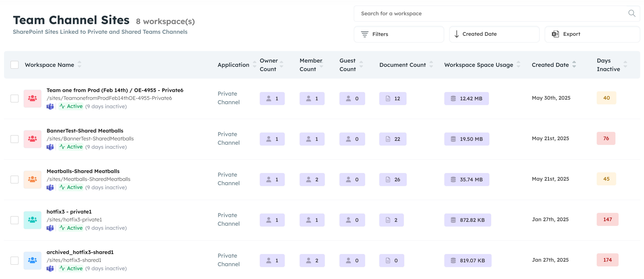Click the 19.50 MB space usage badge

[467, 139]
